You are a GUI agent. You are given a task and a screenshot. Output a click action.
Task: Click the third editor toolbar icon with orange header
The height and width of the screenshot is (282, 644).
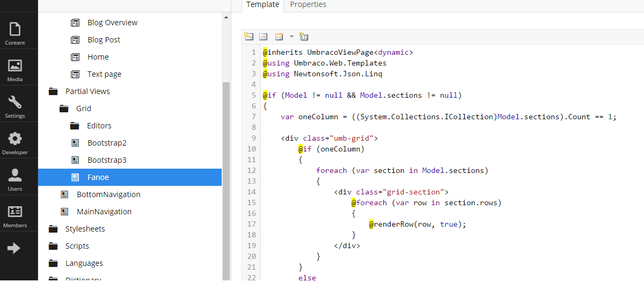pos(279,37)
